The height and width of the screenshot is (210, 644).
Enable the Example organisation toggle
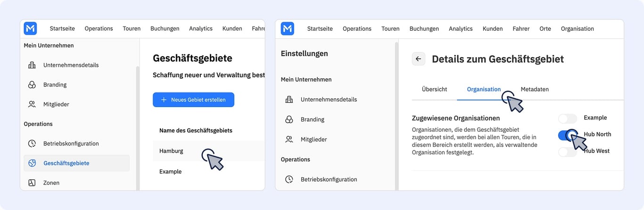(x=568, y=118)
